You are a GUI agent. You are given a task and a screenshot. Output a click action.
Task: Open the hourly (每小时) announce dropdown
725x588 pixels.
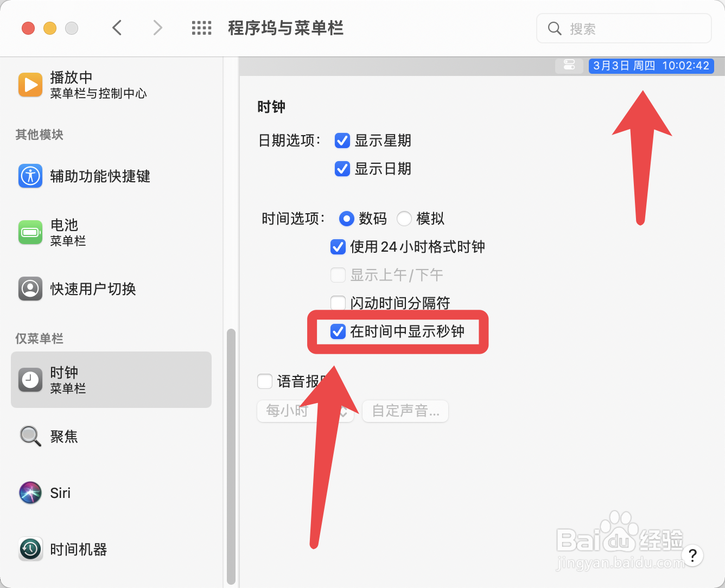(306, 411)
